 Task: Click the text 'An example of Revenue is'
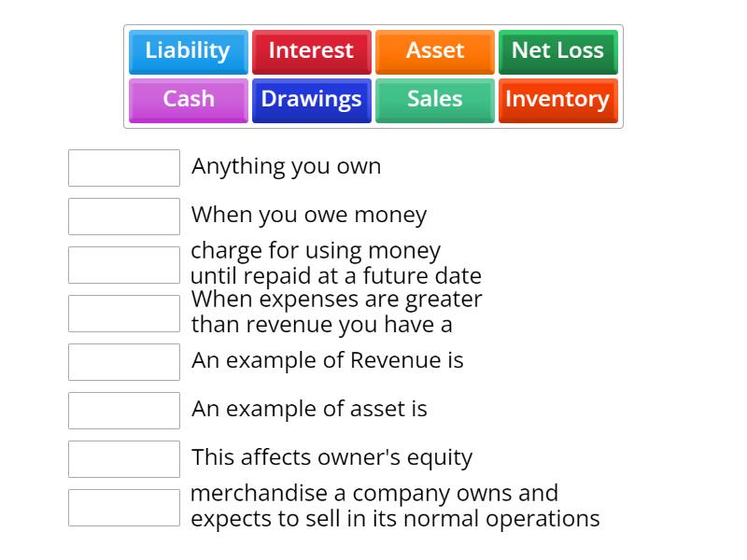tap(327, 360)
